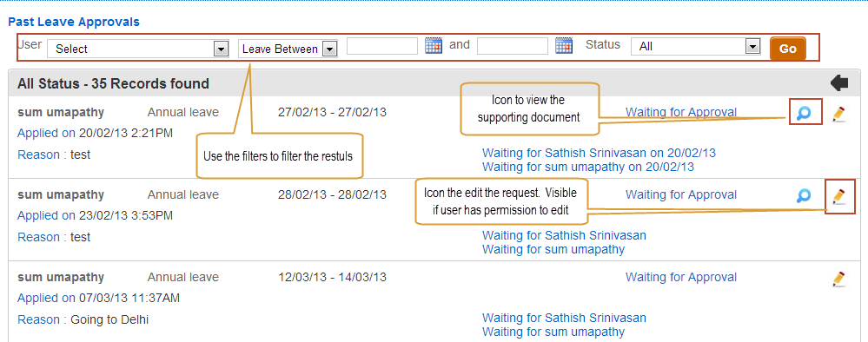
Task: Edit the 28/02/13 leave request
Action: point(839,196)
